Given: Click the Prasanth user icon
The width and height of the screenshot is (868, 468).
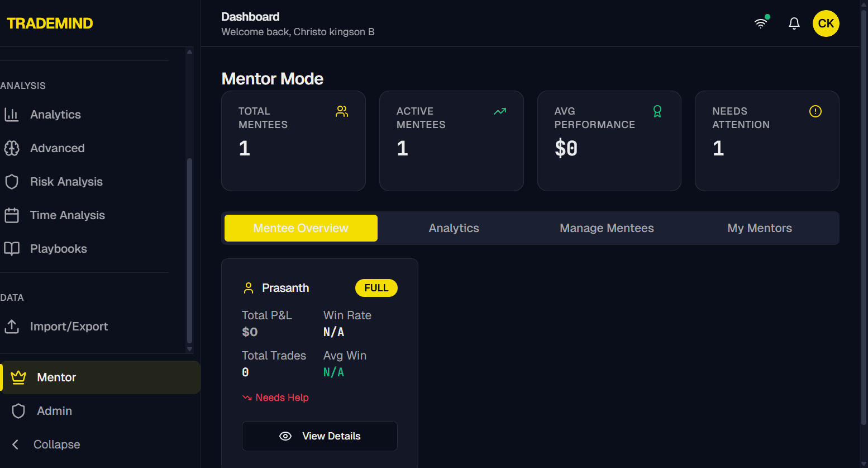Looking at the screenshot, I should (x=249, y=288).
